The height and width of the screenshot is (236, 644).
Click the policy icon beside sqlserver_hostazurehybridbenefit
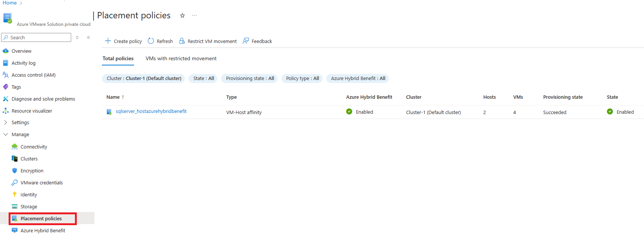point(109,112)
